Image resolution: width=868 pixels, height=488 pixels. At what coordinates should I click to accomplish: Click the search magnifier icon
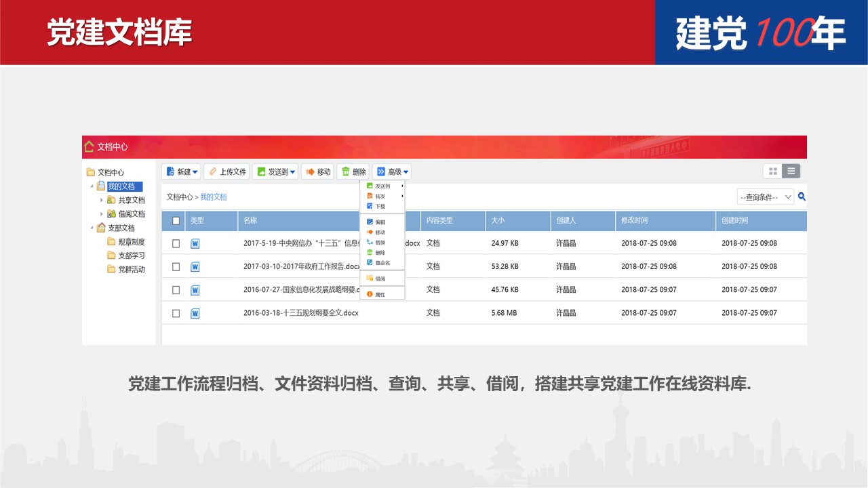(x=802, y=197)
